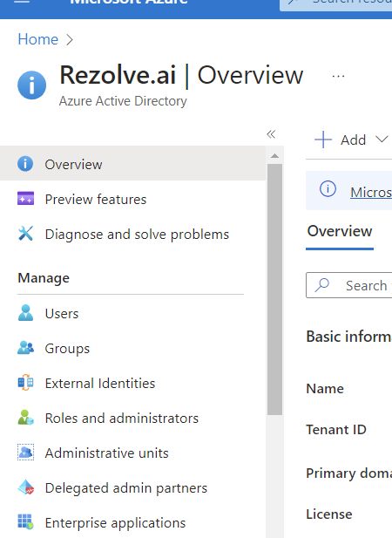Click the Roles and administrators icon
Image resolution: width=392 pixels, height=538 pixels.
point(26,418)
